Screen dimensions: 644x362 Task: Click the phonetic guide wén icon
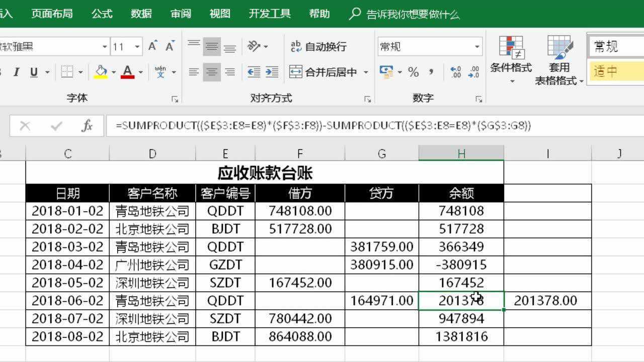tap(160, 72)
